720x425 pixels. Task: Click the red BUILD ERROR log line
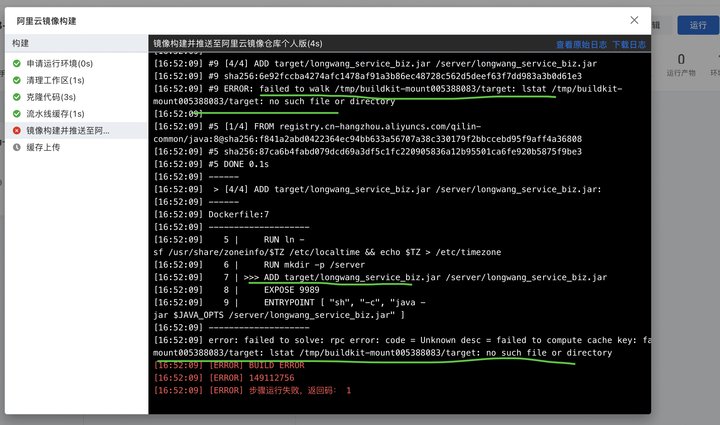[x=229, y=365]
